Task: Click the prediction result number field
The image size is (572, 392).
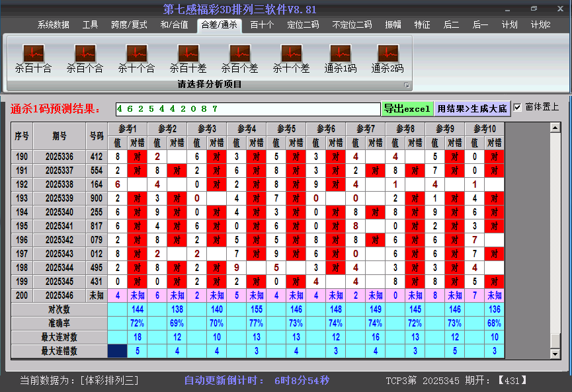Action: click(246, 108)
